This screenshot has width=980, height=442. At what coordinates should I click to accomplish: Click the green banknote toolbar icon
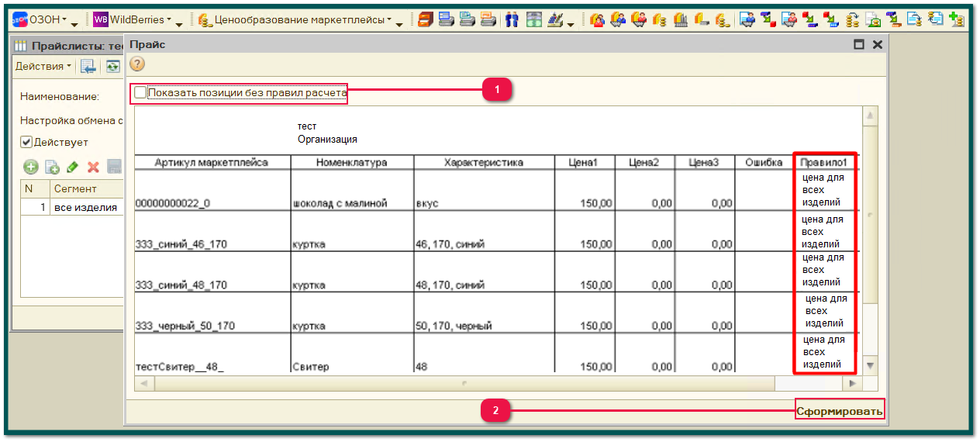(533, 19)
